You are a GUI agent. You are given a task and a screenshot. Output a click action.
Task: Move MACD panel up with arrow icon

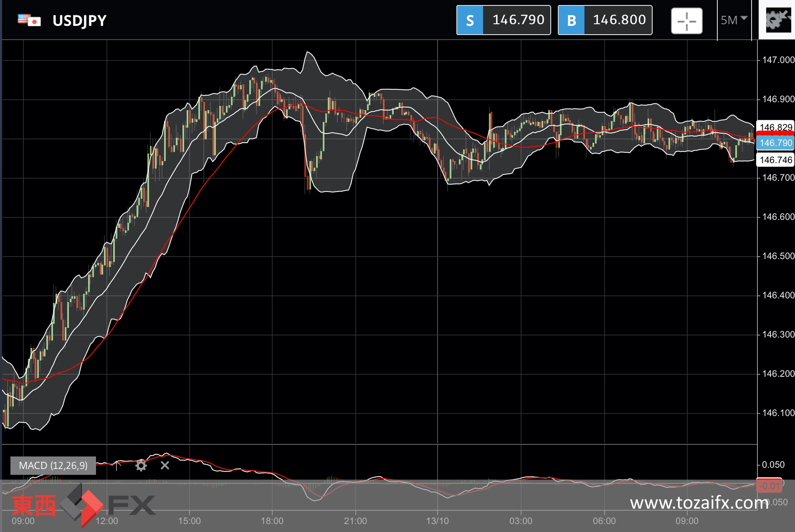117,465
